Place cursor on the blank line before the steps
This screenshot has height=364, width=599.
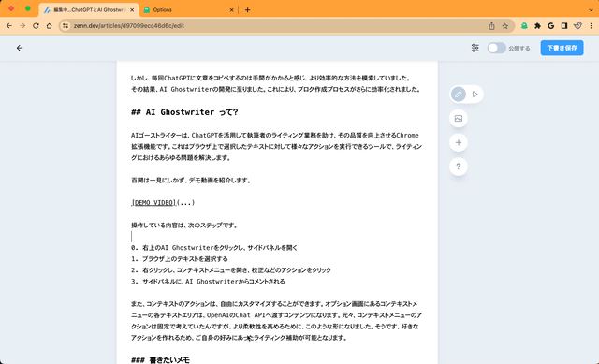277,237
